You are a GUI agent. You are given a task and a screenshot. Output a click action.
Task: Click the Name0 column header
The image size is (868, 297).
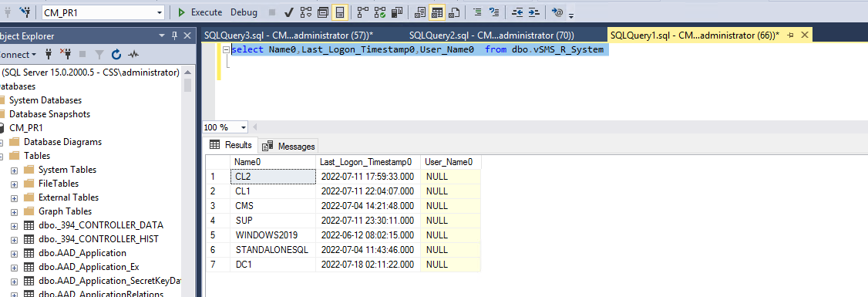[273, 162]
